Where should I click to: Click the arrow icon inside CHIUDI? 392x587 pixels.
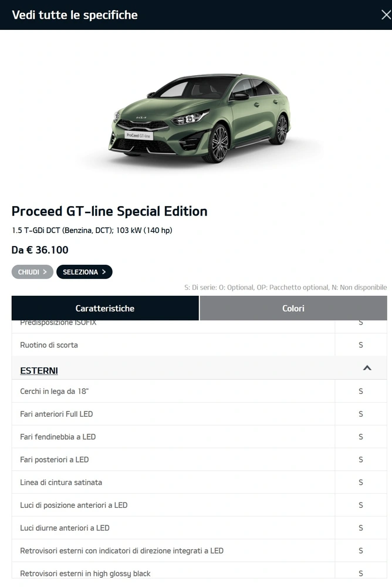point(45,272)
